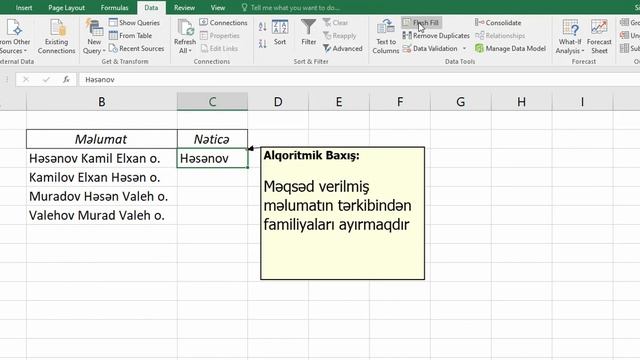This screenshot has width=640, height=360.
Task: Switch to Formulas tab
Action: [x=114, y=8]
